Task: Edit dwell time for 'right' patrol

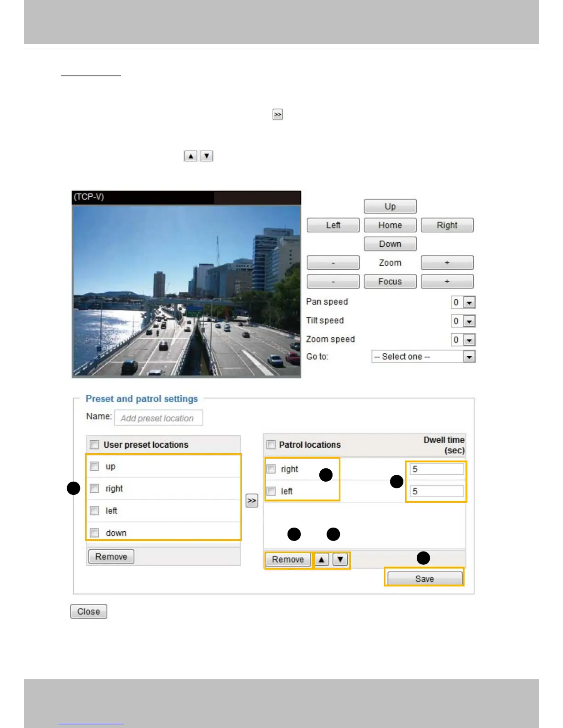Action: (x=436, y=469)
